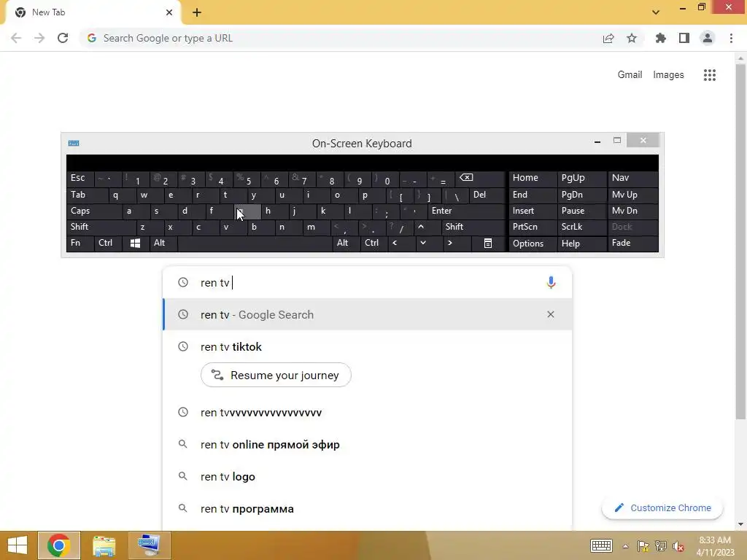This screenshot has width=747, height=560.
Task: Open the Google apps grid
Action: click(709, 75)
